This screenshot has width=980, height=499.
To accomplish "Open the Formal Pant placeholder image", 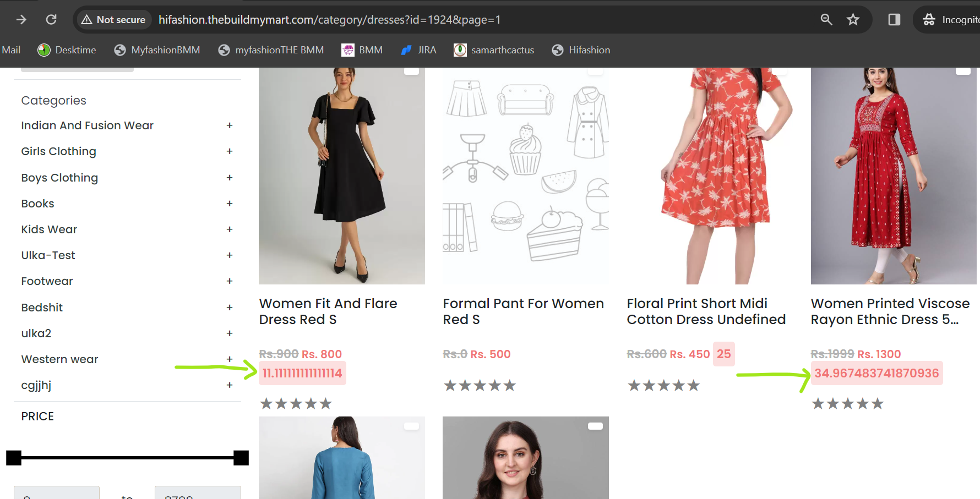I will coord(526,176).
